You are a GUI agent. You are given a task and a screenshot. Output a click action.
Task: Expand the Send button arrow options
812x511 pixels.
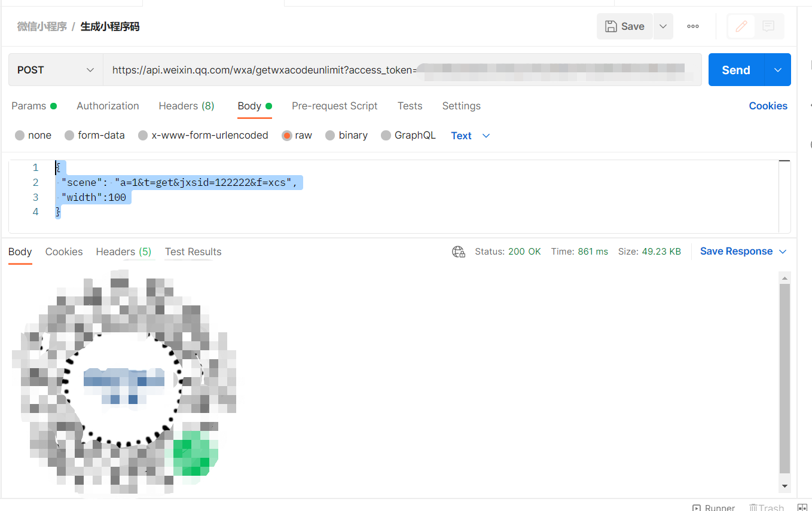pos(778,70)
